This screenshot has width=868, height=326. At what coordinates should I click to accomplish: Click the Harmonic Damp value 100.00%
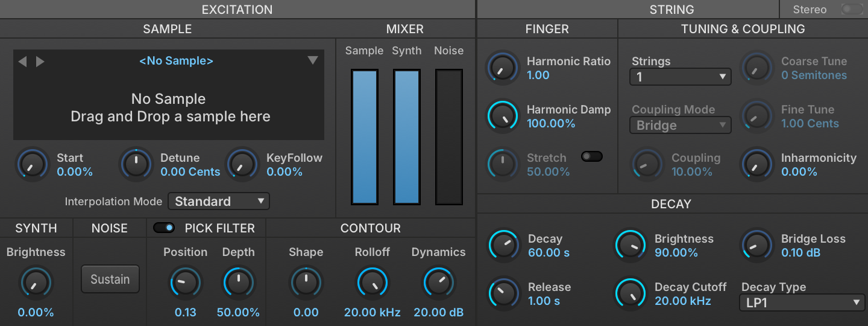pos(551,124)
